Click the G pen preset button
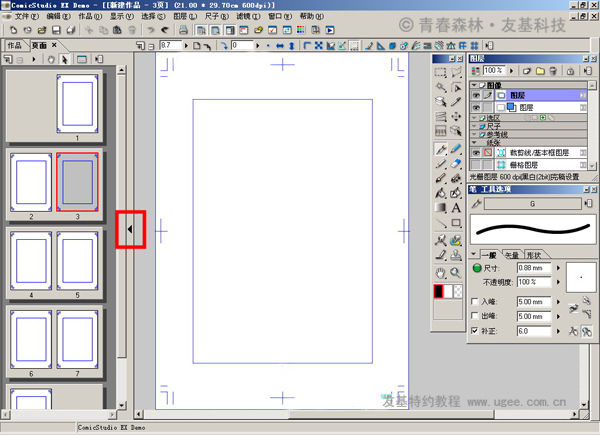The width and height of the screenshot is (600, 435). pos(532,204)
